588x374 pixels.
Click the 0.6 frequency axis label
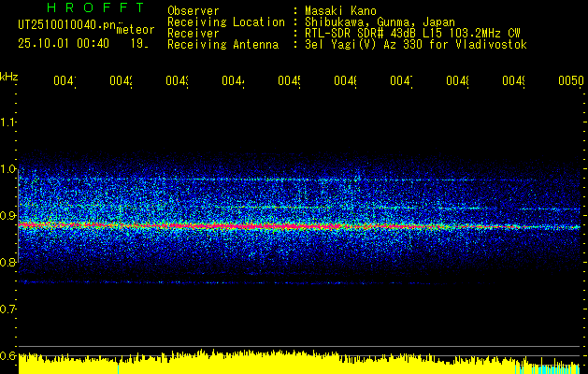[7, 355]
